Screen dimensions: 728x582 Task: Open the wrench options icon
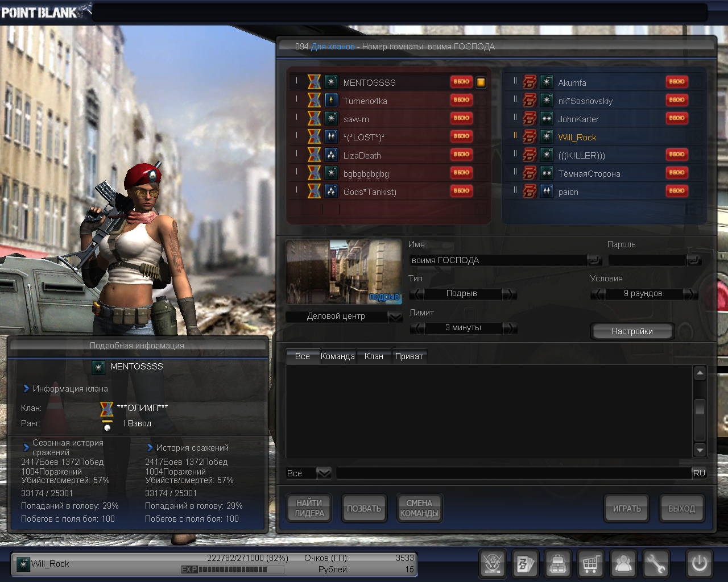click(x=656, y=564)
